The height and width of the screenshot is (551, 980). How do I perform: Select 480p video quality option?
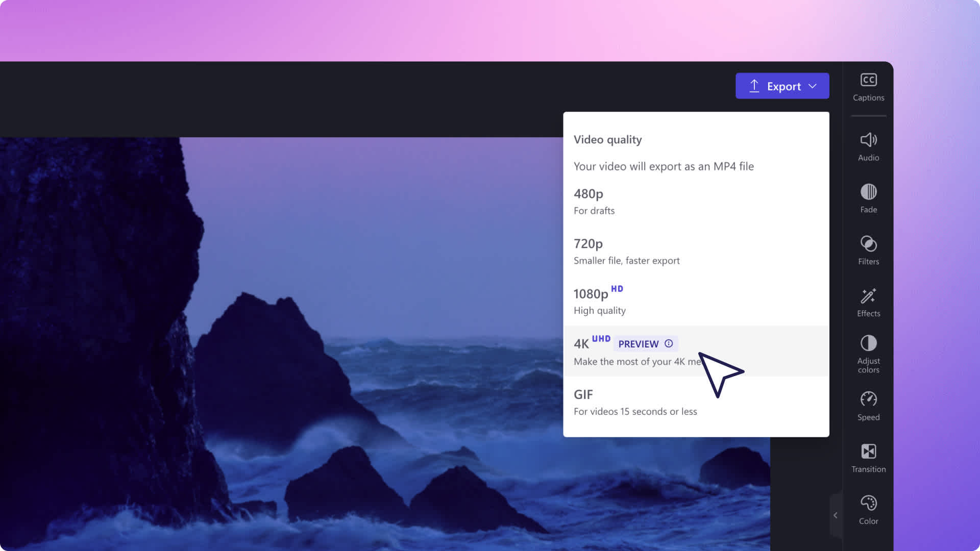click(x=696, y=201)
